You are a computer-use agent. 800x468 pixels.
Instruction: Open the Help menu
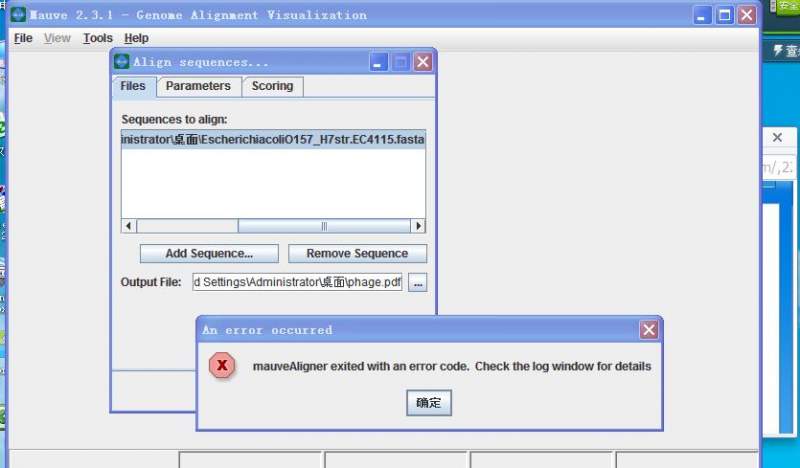pyautogui.click(x=136, y=38)
